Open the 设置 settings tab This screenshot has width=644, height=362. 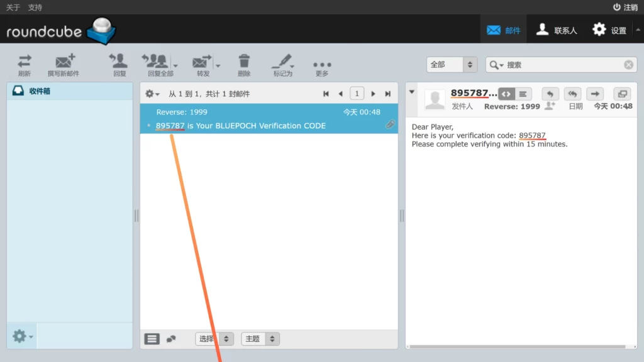point(609,30)
